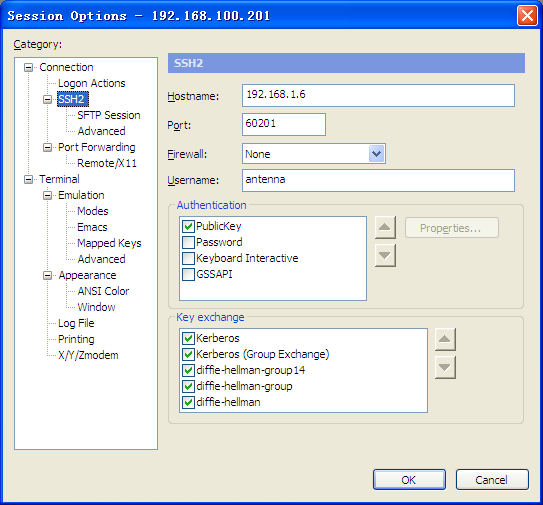
Task: Select Connection category
Action: pos(66,67)
